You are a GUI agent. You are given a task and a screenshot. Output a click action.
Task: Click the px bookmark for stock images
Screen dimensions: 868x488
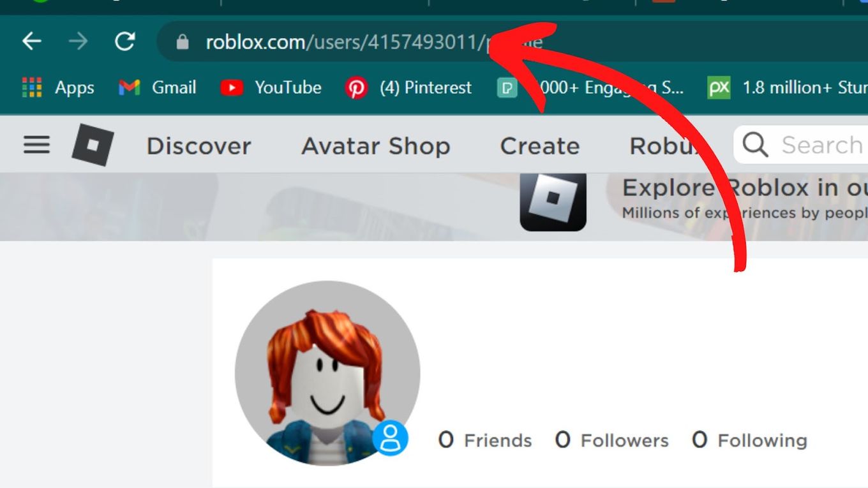pyautogui.click(x=718, y=88)
